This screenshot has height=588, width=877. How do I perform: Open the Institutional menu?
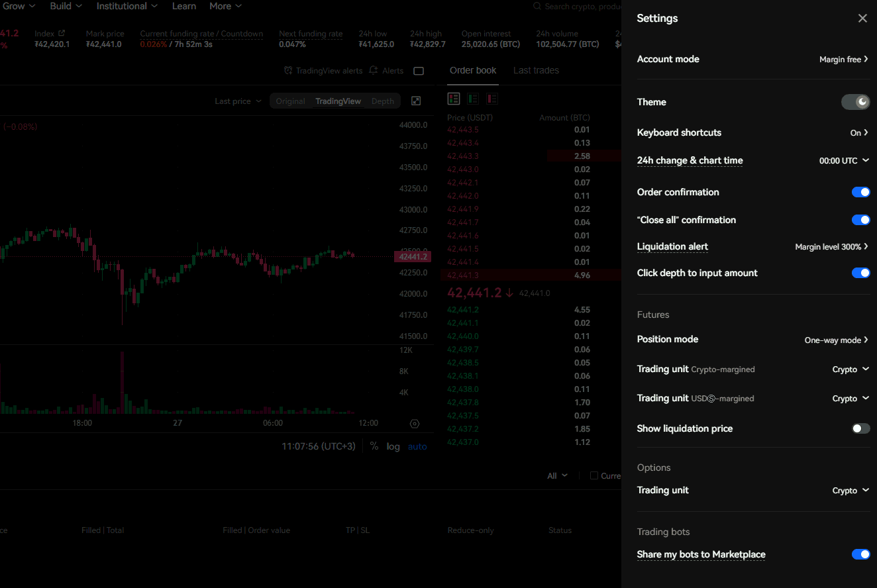click(x=127, y=6)
